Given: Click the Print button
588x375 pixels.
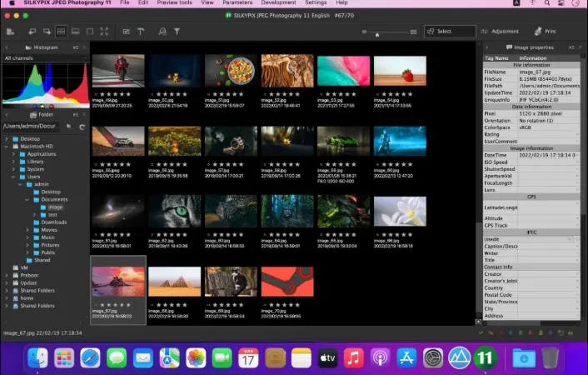Looking at the screenshot, I should pyautogui.click(x=546, y=32).
